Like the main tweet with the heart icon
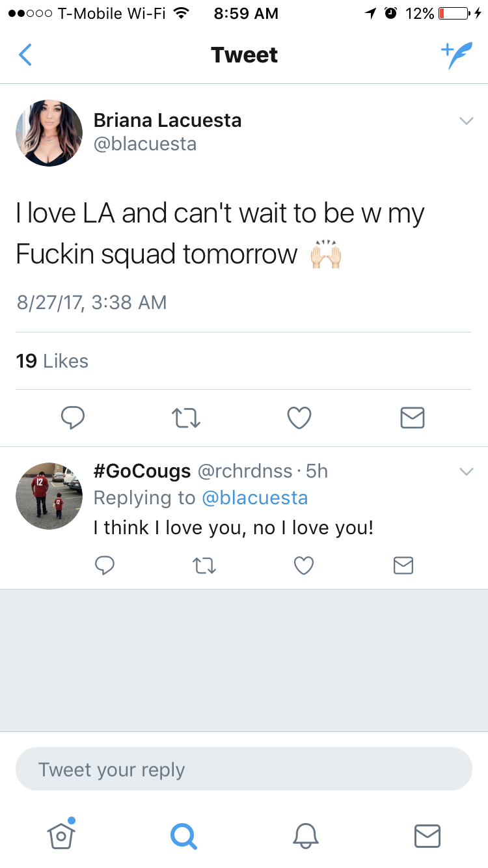This screenshot has height=868, width=488. (299, 418)
